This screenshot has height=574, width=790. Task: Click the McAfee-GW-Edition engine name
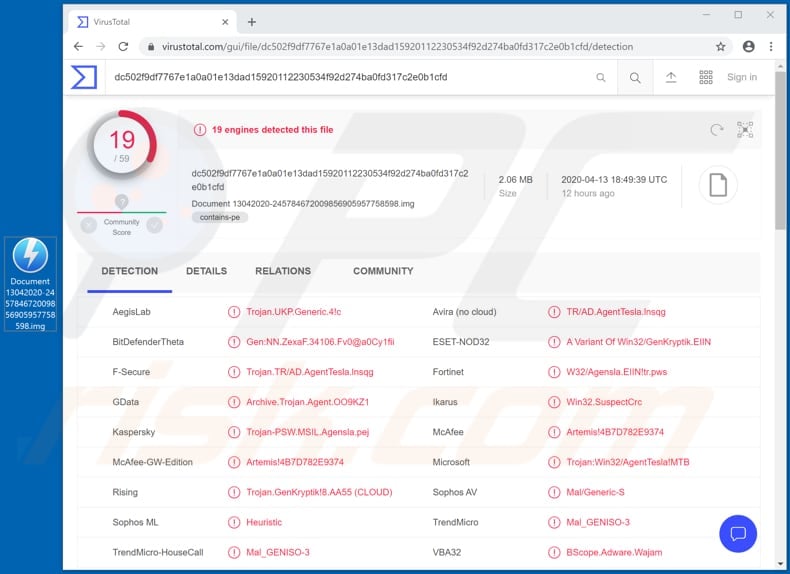click(153, 462)
